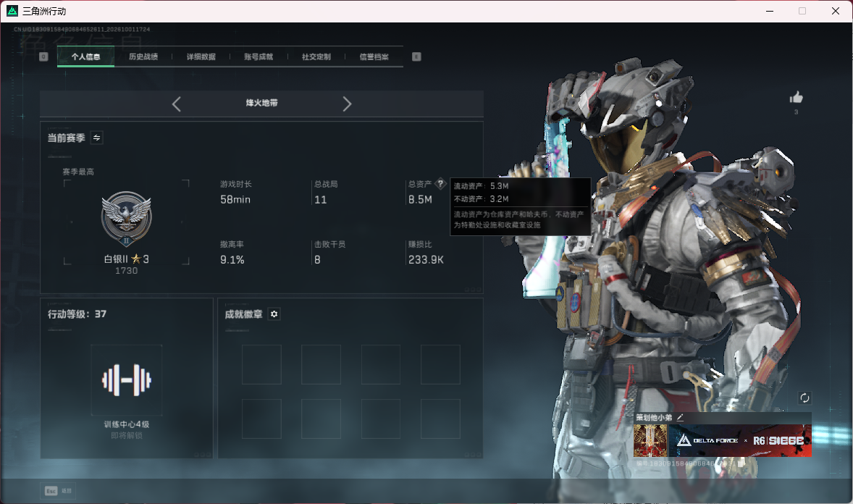Click the 行动等级: 37 heading
853x504 pixels.
77,314
